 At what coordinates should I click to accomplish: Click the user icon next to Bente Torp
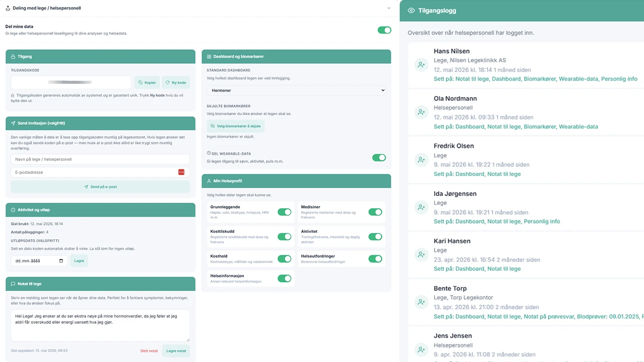click(421, 302)
